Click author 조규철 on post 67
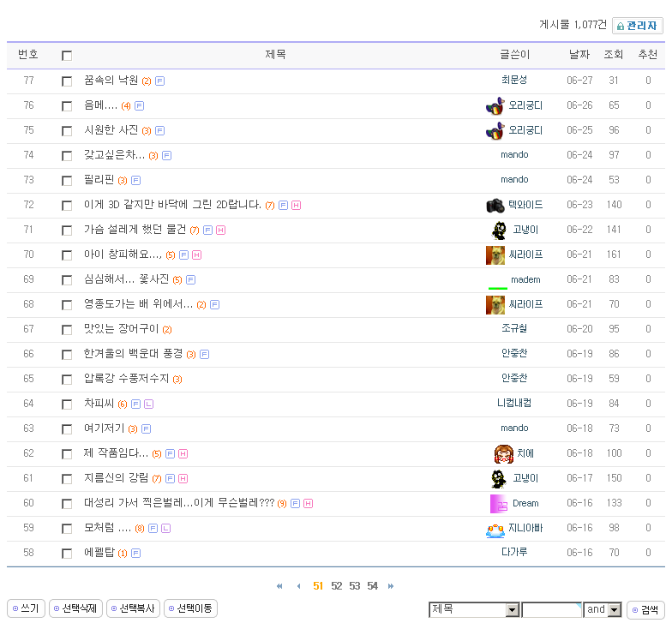This screenshot has height=629, width=672. (514, 329)
